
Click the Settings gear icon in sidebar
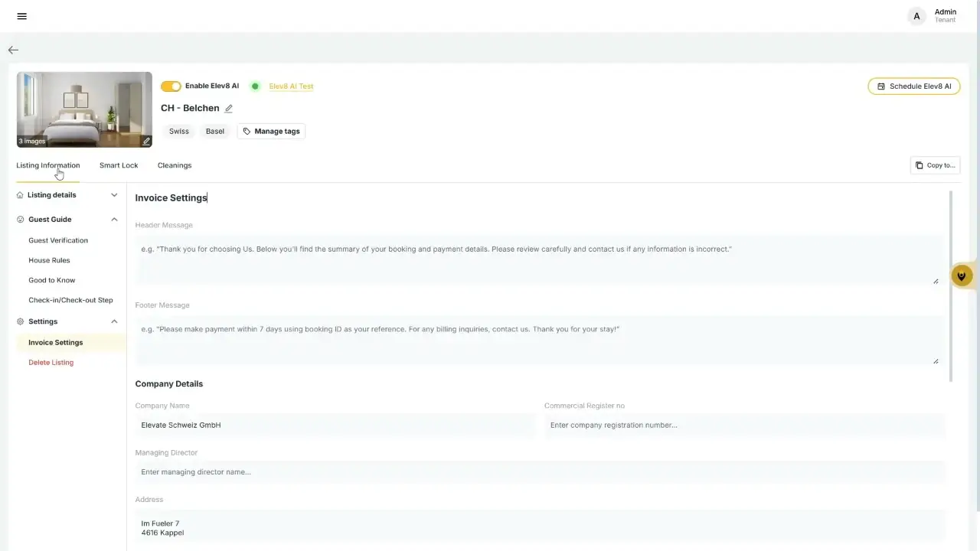pyautogui.click(x=21, y=321)
